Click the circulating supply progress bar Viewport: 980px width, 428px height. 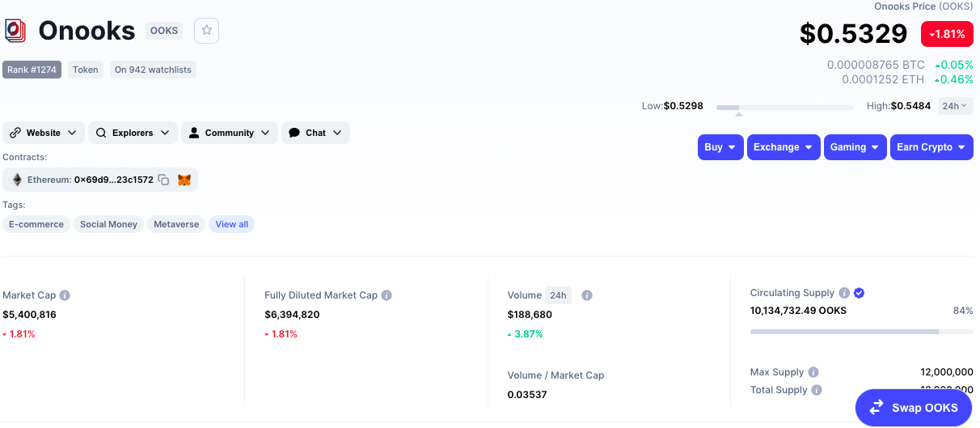862,332
